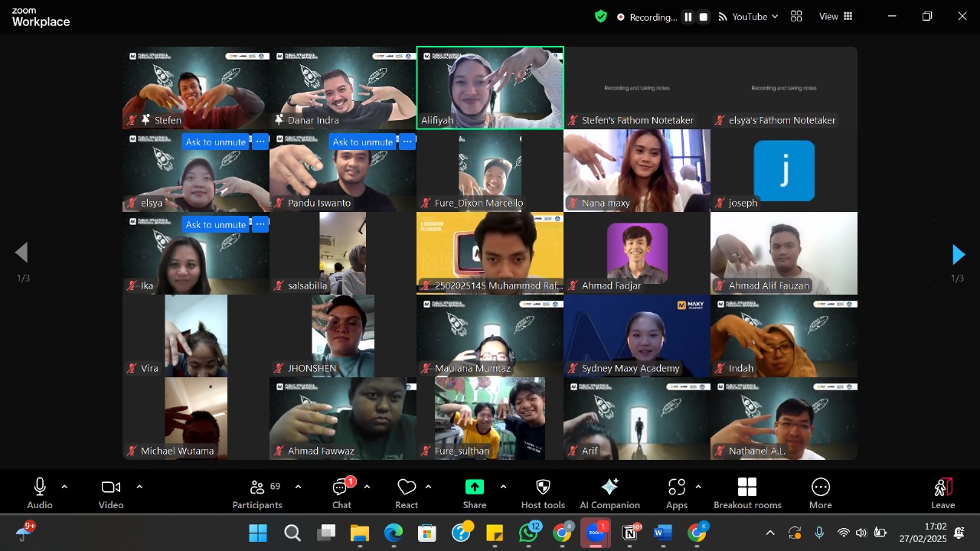Open the Participants panel
The height and width of the screenshot is (551, 980).
pos(257,493)
